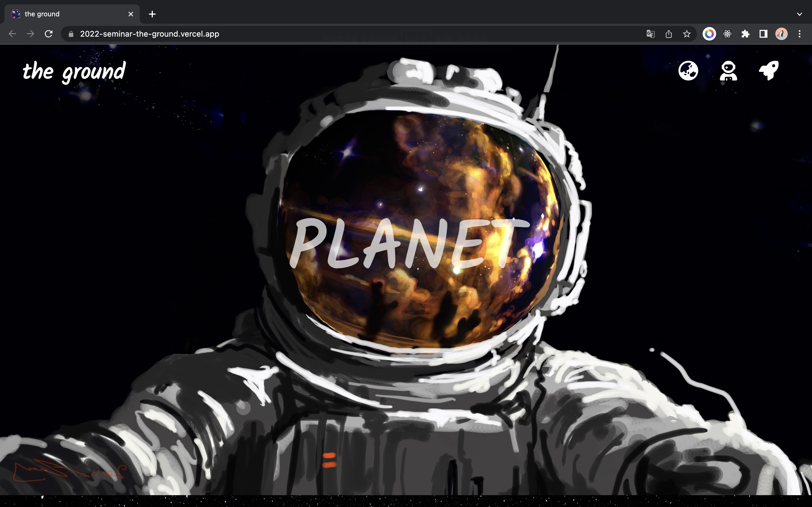Expand the tab search chevron
The width and height of the screenshot is (812, 507).
(800, 14)
